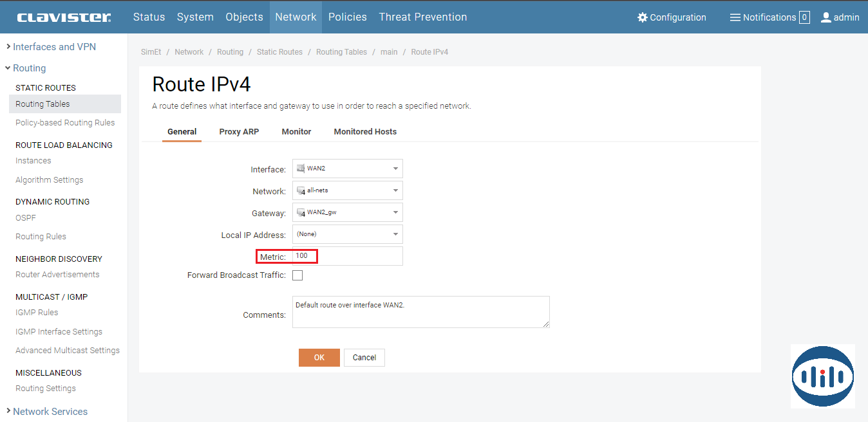The image size is (868, 422).
Task: Enable Forward Broadcast Traffic checkbox
Action: point(297,275)
